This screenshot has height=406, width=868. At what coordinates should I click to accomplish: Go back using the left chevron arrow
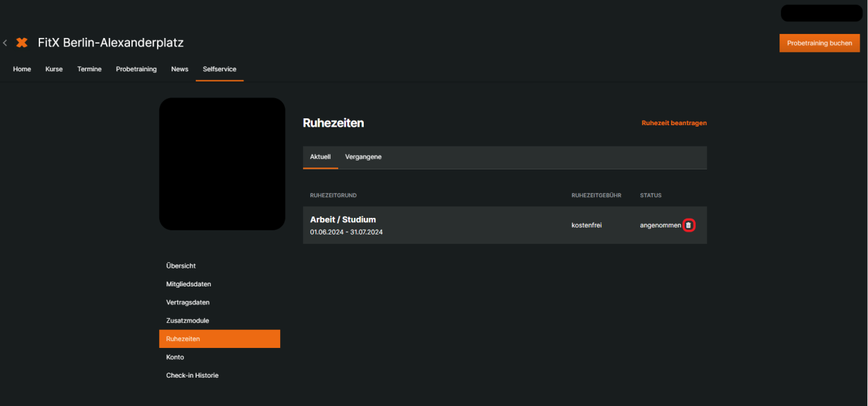(x=5, y=43)
